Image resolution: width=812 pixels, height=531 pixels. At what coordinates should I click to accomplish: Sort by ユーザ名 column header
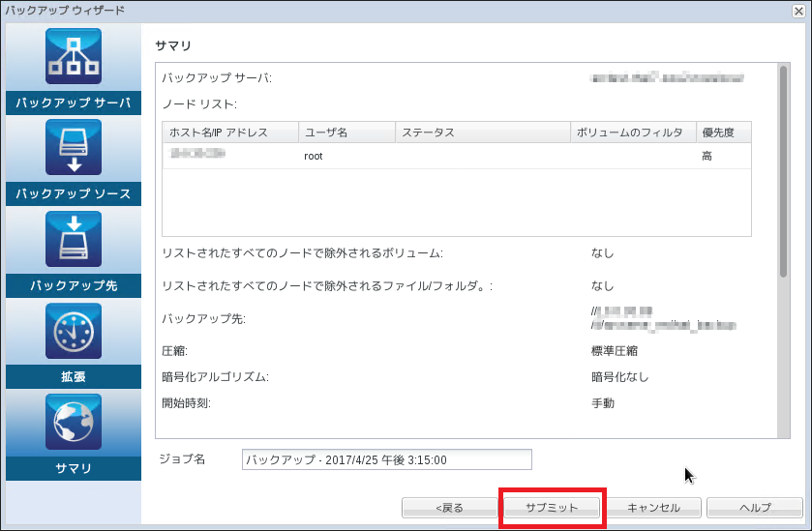coord(347,133)
